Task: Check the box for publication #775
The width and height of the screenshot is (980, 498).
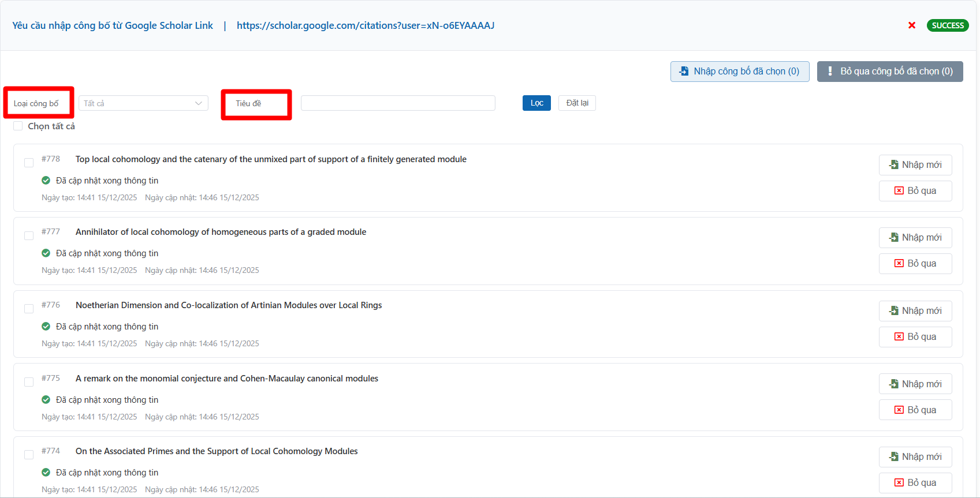Action: (29, 382)
